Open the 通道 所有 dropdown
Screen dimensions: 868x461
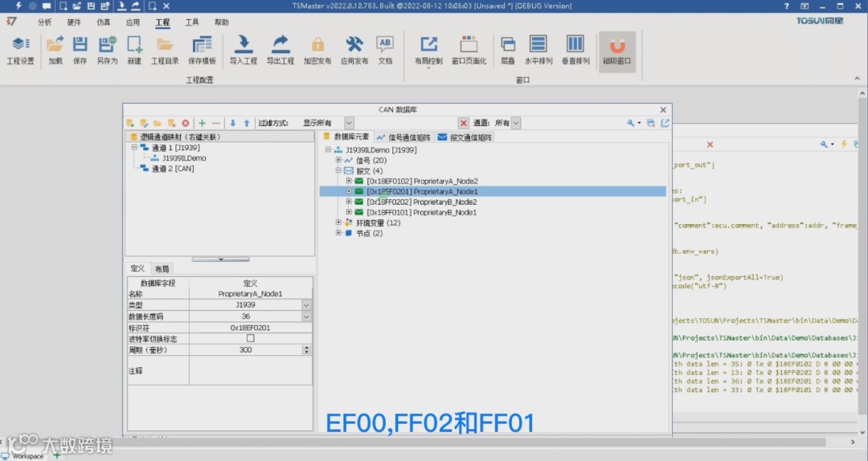[x=516, y=123]
